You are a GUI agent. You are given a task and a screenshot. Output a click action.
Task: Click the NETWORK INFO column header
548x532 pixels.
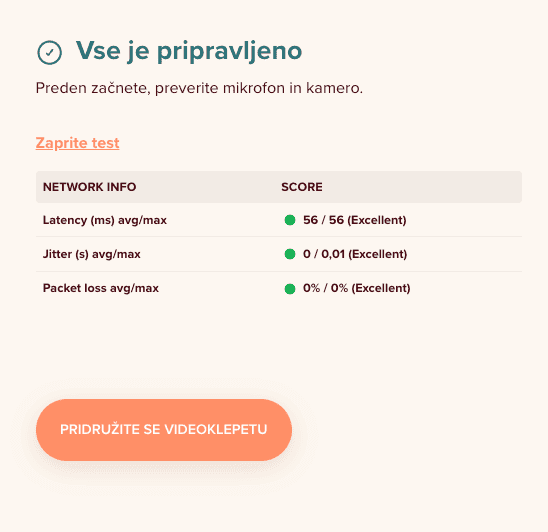(x=89, y=187)
